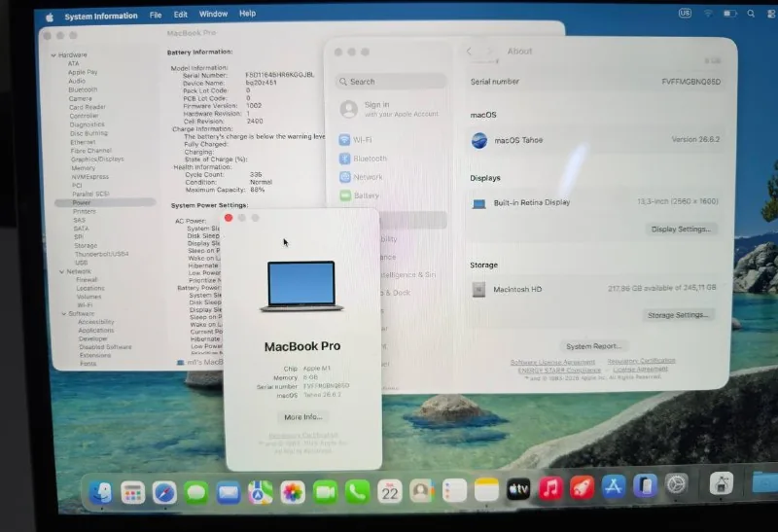Open the Apple menu
Screen dimensions: 778x532
50,18
